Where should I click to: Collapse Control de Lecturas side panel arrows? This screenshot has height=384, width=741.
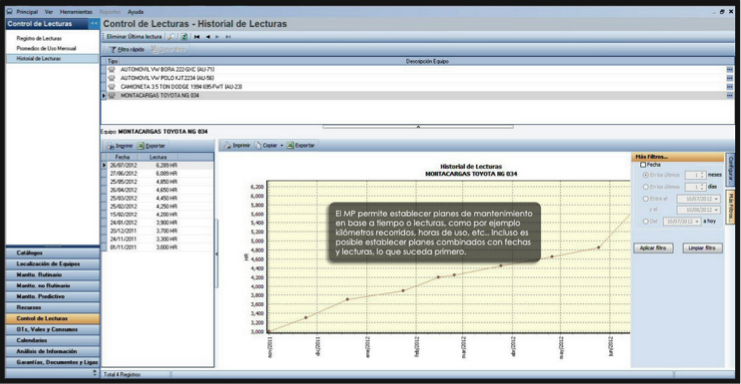point(94,23)
